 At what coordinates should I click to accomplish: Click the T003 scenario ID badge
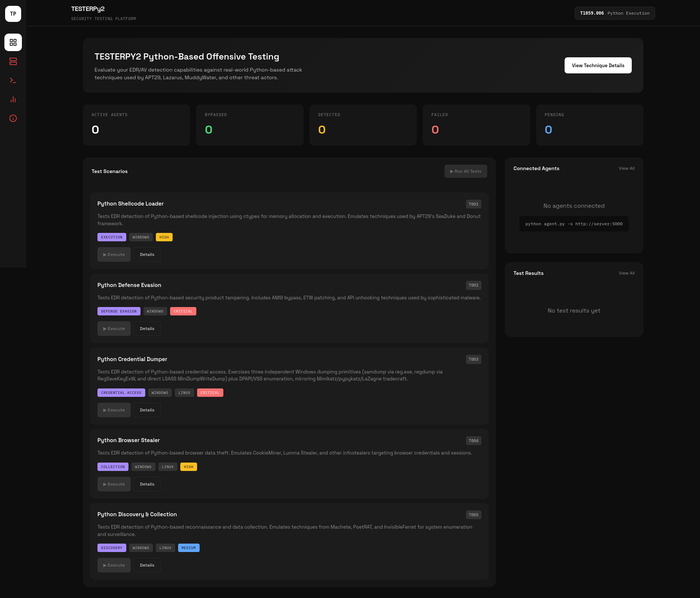click(473, 359)
